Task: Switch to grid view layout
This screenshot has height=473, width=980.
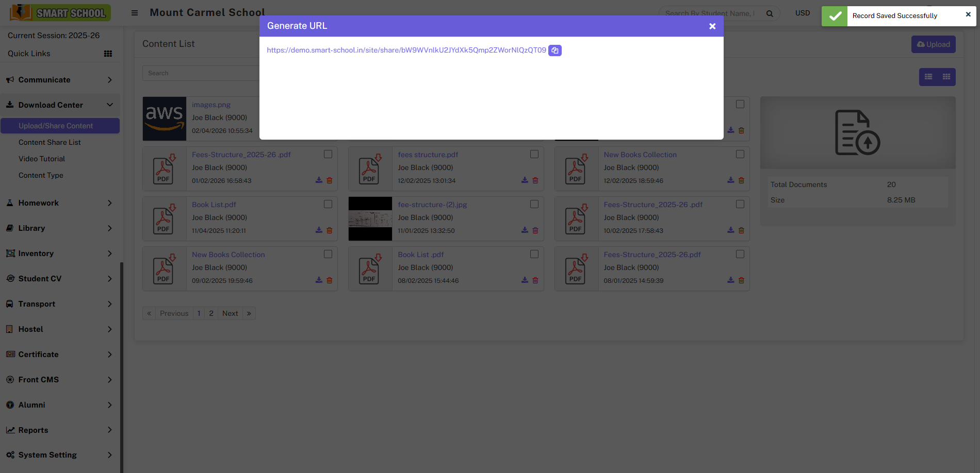Action: [x=946, y=77]
